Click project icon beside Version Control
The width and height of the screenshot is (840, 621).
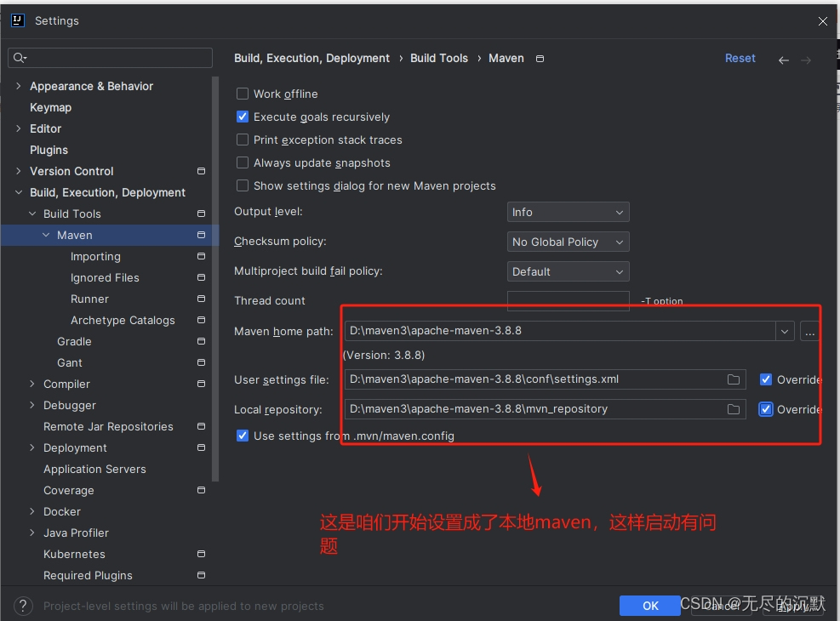coord(202,171)
